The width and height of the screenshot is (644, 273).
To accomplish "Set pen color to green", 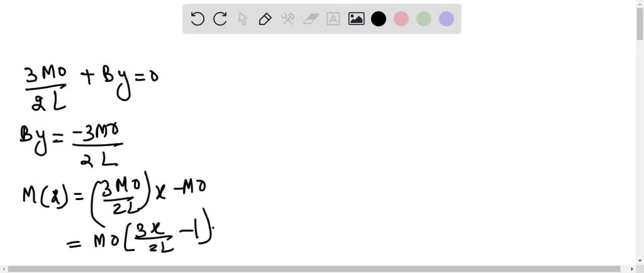I will [423, 19].
